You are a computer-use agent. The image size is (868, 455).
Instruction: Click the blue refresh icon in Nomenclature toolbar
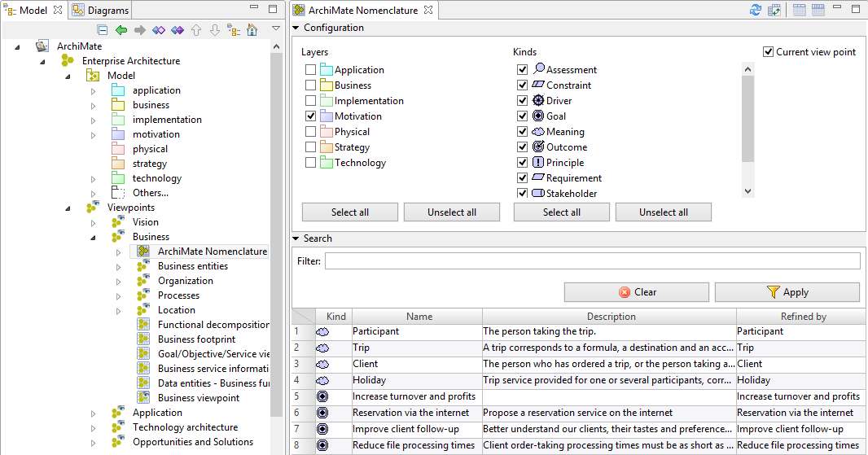pyautogui.click(x=756, y=10)
